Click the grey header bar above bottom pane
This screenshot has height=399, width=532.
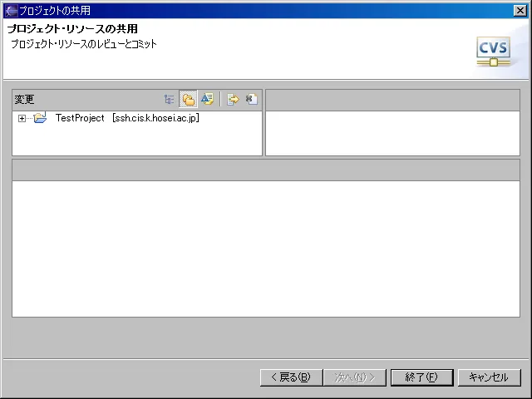[266, 170]
